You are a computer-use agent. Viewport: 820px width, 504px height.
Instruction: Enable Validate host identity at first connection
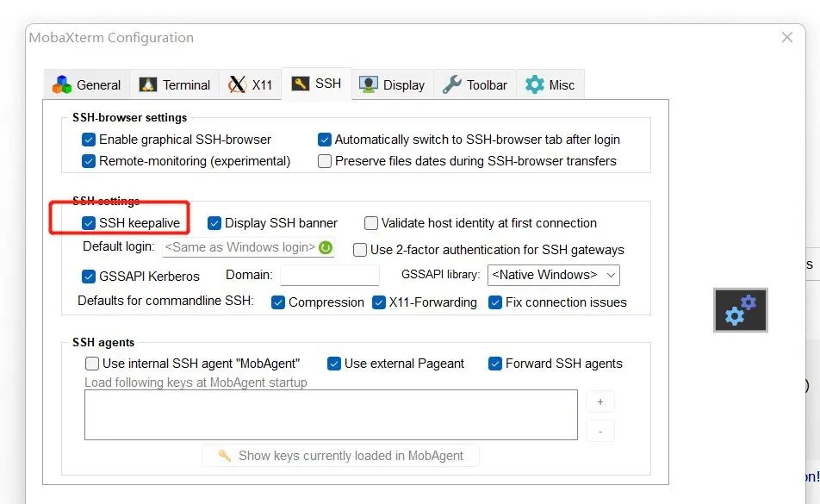tap(370, 223)
